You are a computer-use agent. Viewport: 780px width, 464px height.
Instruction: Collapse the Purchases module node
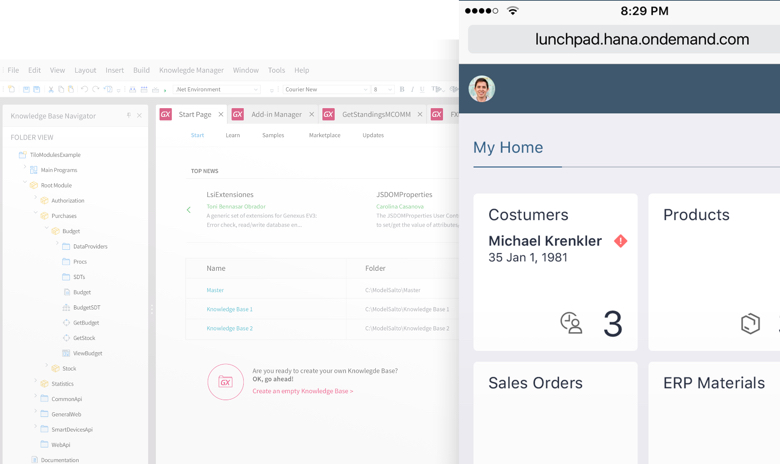[x=35, y=213]
